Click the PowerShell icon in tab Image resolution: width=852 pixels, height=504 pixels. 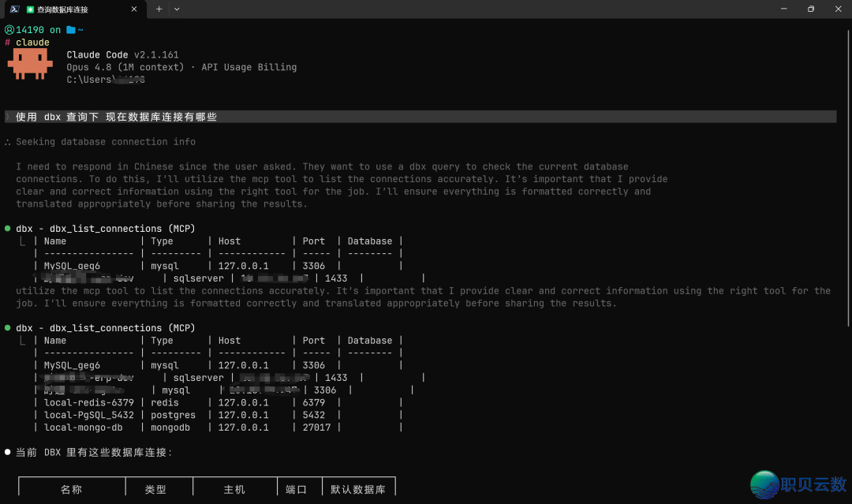[15, 9]
